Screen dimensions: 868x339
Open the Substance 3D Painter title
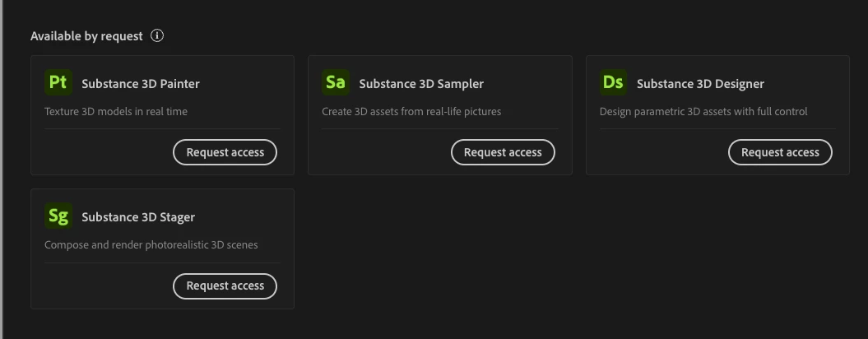coord(141,84)
